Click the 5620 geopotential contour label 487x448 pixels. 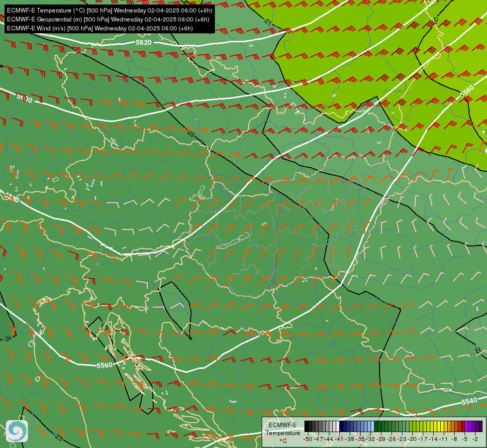click(143, 42)
